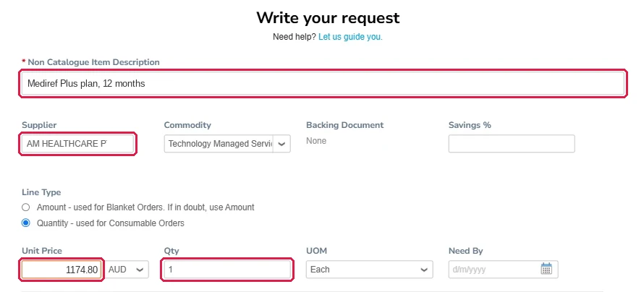
Task: Open the 'Let us guide you' link
Action: 350,37
